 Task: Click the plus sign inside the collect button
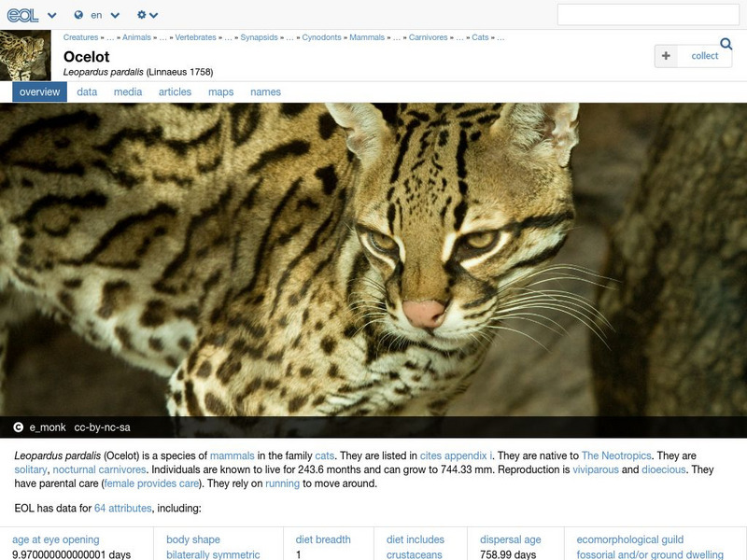pos(665,56)
